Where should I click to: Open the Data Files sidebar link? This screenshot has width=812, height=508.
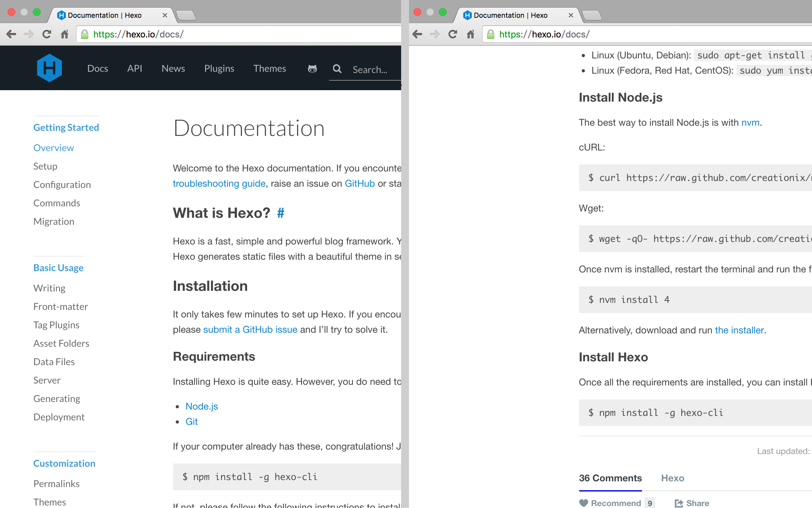(54, 362)
